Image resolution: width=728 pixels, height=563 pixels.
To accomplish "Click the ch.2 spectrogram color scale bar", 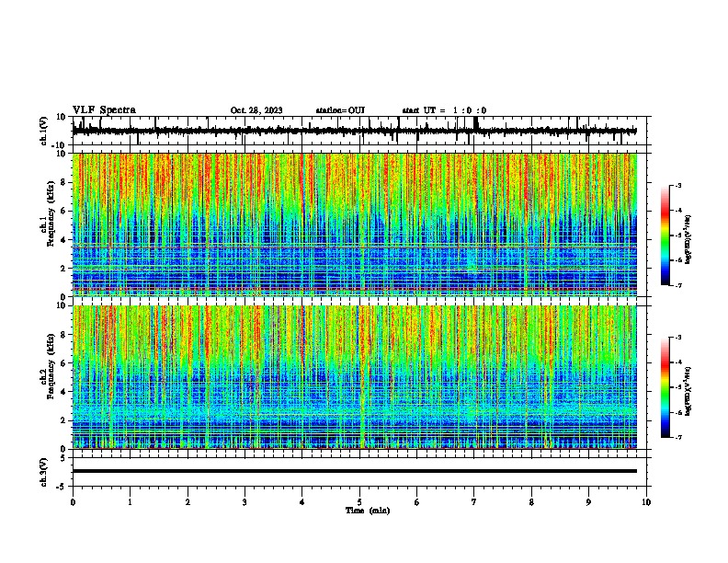I will pos(665,387).
